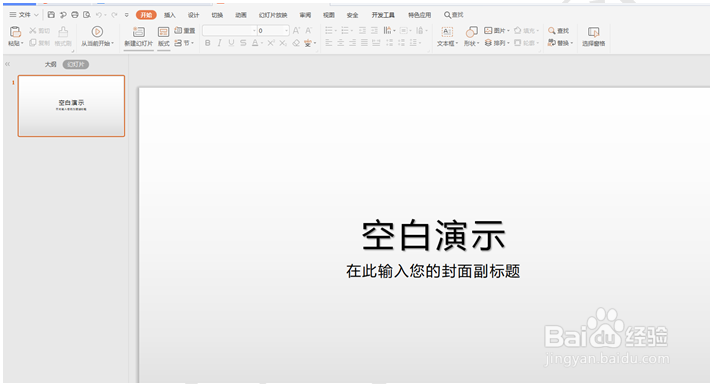Switch to the Design (设计) tab

point(193,15)
